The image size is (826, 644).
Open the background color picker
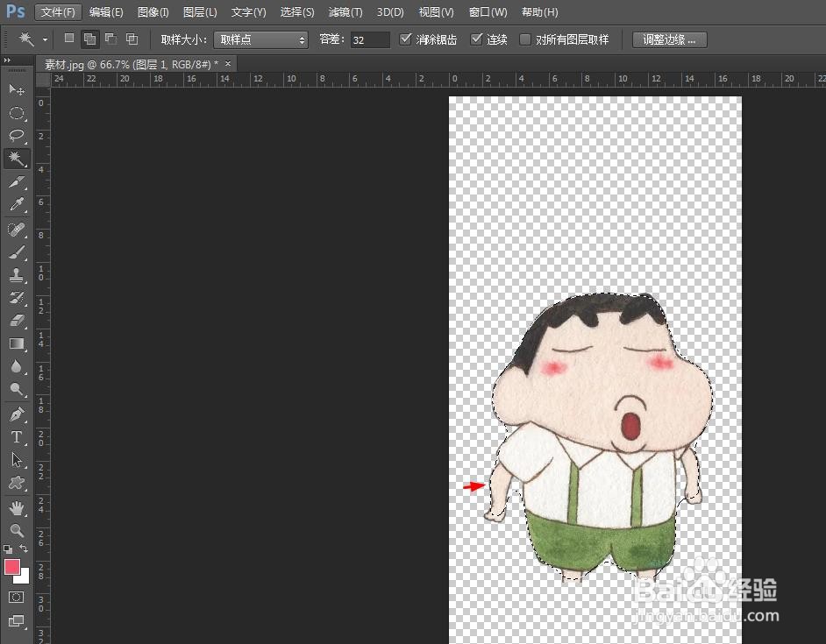coord(24,578)
